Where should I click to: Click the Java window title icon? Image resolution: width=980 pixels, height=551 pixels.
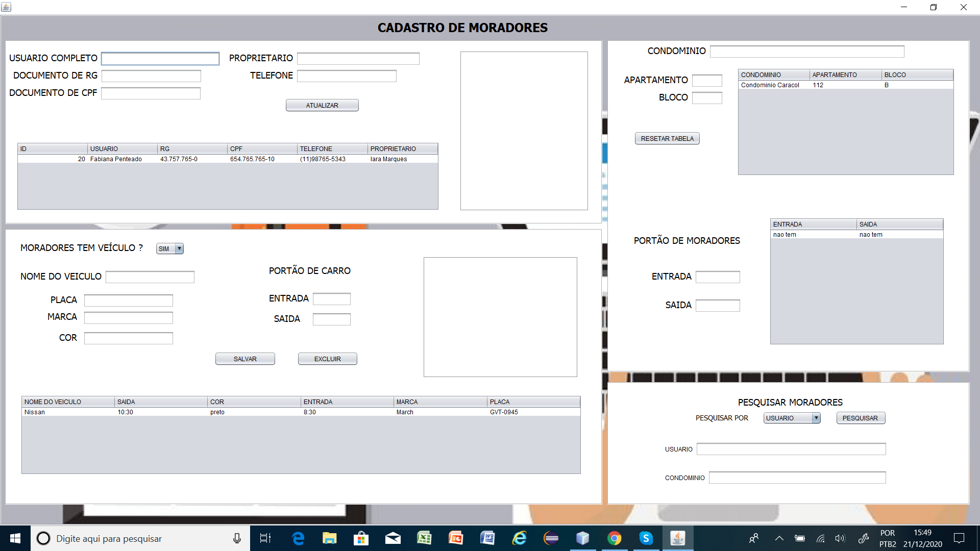pos(6,7)
